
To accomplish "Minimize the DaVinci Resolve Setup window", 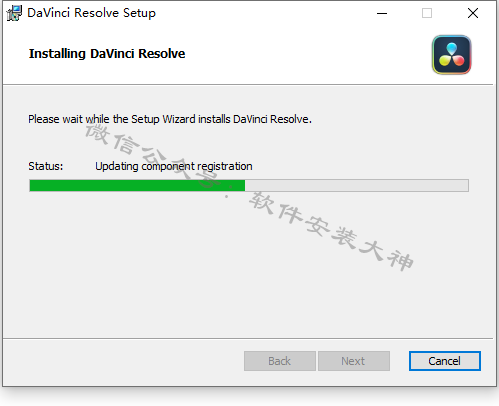I will pyautogui.click(x=382, y=13).
